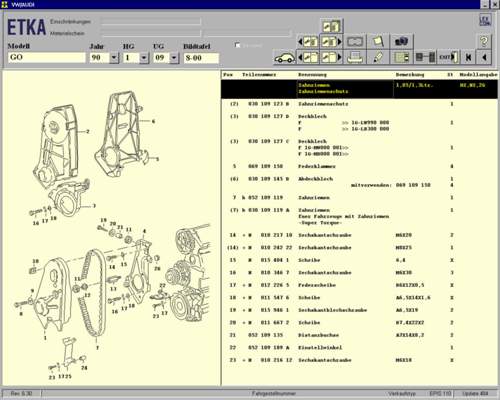Click the Update entry in status bar
Viewport: 500px width, 400px height.
pos(475,394)
